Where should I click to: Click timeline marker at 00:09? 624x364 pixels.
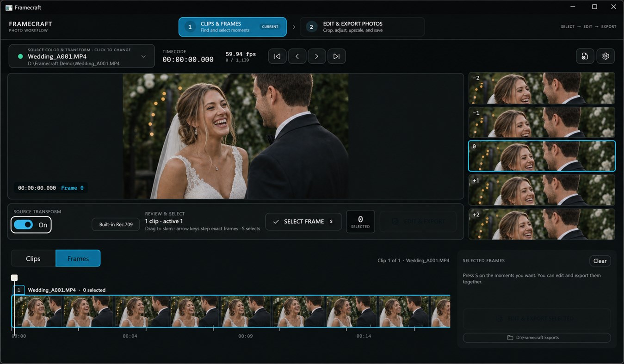pyautogui.click(x=246, y=336)
